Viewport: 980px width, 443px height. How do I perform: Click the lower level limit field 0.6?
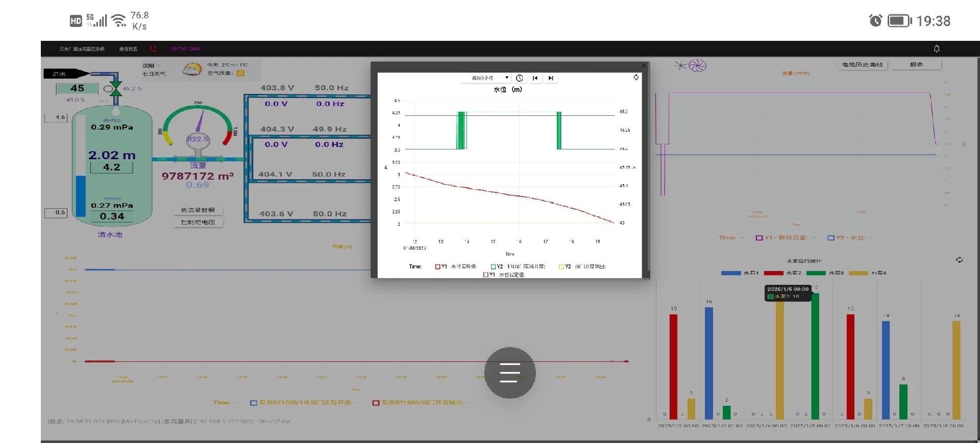point(56,212)
